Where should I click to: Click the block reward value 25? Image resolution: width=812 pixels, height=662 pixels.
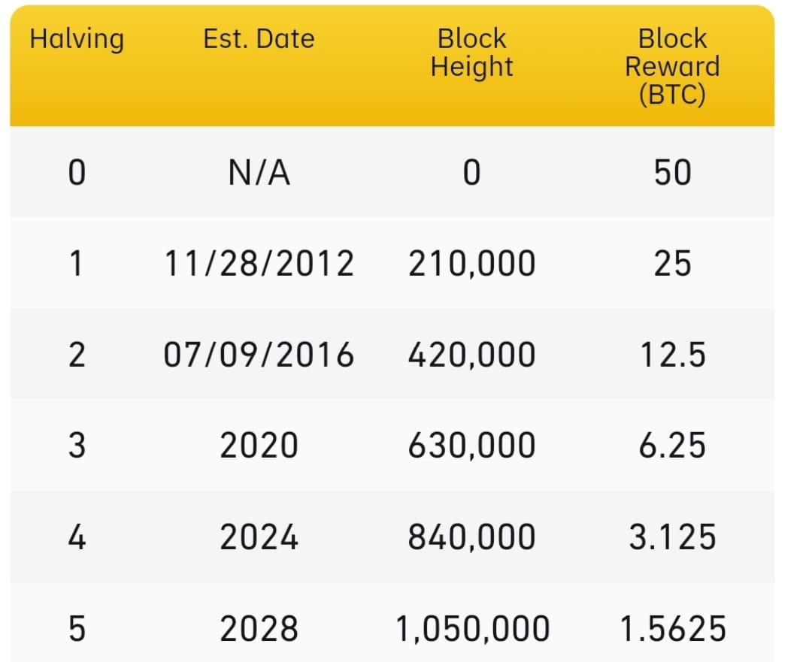pyautogui.click(x=672, y=264)
